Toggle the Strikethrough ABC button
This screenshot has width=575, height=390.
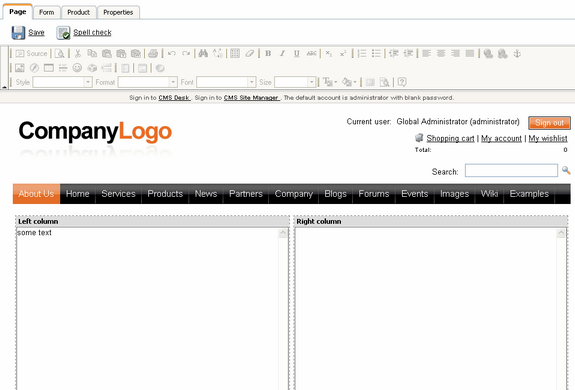click(311, 54)
